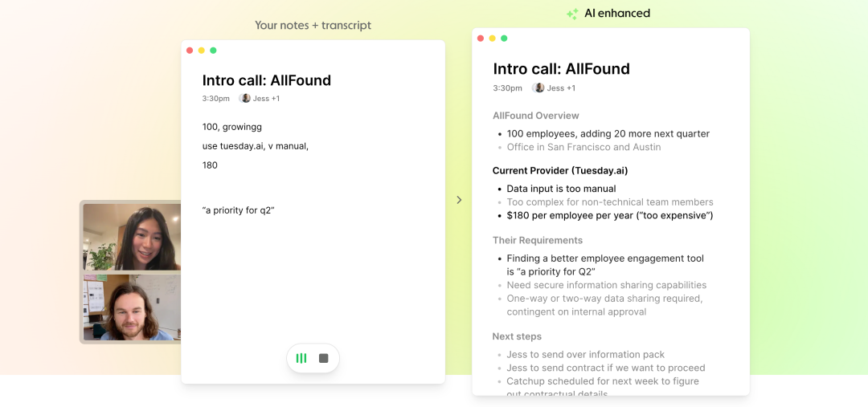Click green maximize dot on AI enhanced window
The height and width of the screenshot is (407, 868).
(504, 39)
